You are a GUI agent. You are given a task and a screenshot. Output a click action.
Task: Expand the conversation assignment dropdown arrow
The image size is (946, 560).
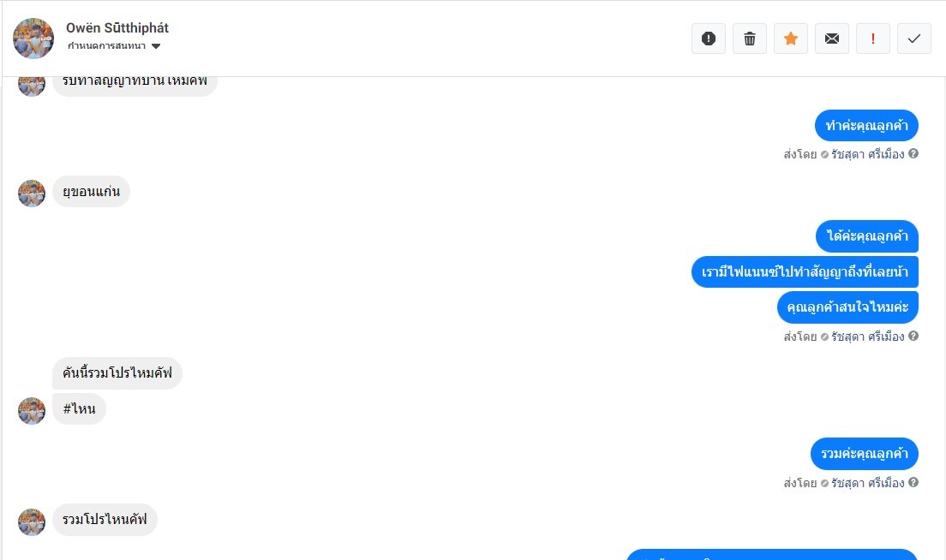tap(156, 46)
